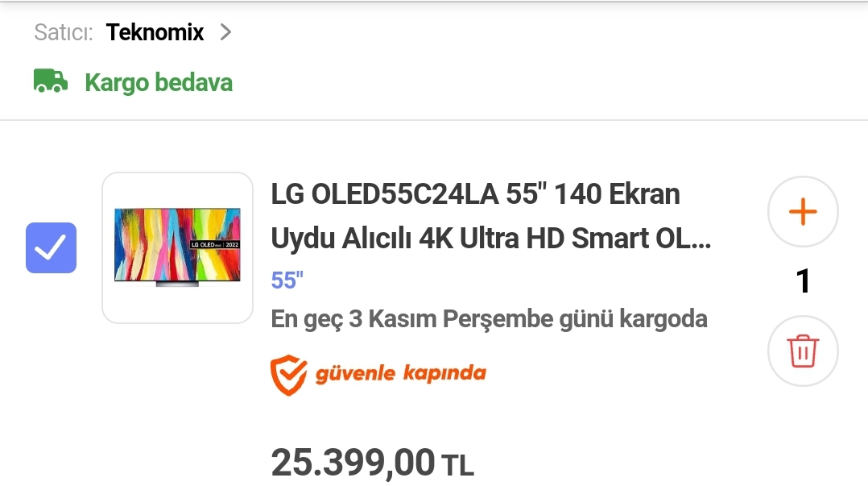Tap the güvenle kapında text

click(401, 373)
